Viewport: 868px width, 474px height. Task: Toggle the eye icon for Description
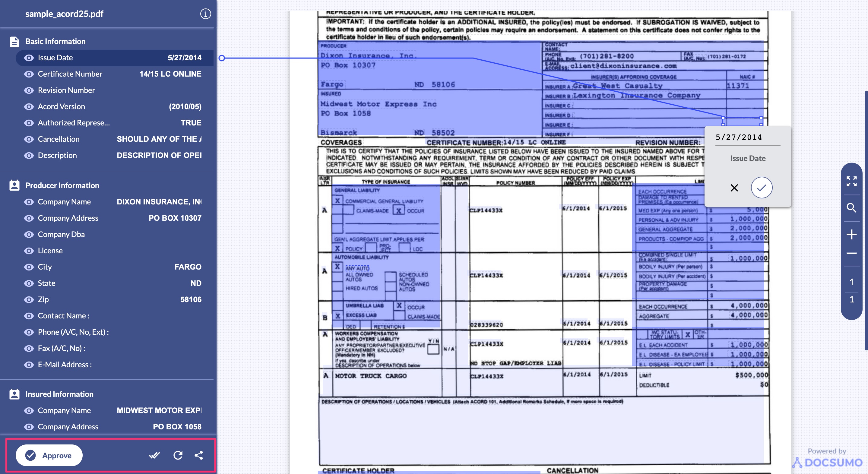pos(29,156)
